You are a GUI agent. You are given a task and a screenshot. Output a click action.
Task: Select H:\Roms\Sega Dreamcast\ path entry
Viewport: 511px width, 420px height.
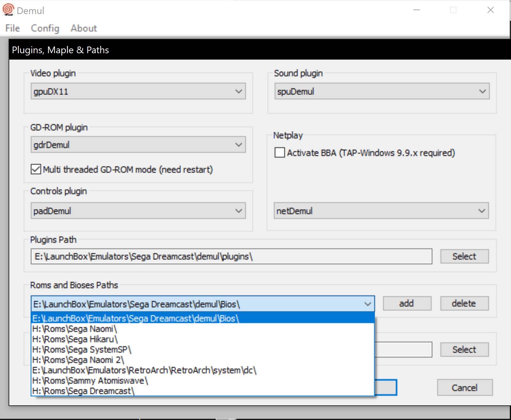click(x=203, y=391)
